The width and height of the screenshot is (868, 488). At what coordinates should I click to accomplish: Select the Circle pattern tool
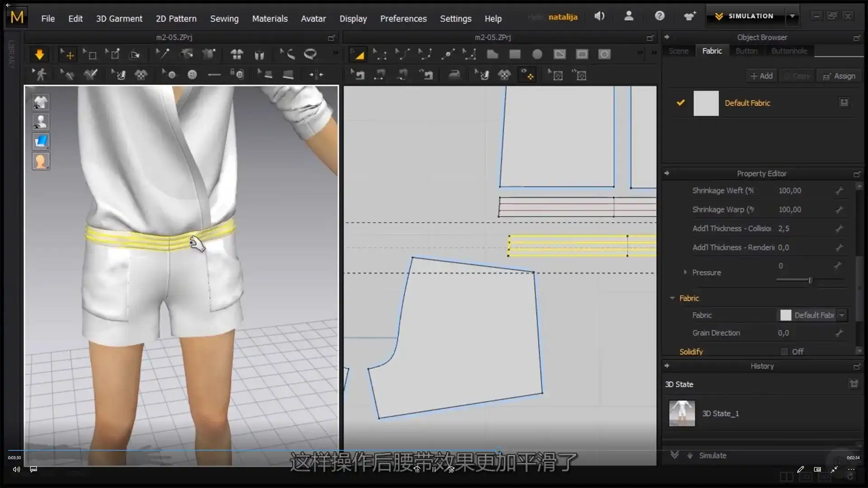coord(537,55)
